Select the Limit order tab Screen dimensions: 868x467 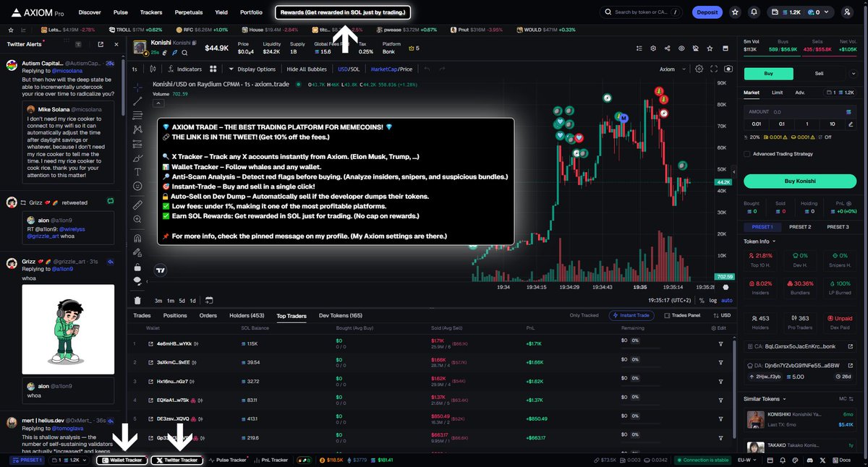coord(777,93)
